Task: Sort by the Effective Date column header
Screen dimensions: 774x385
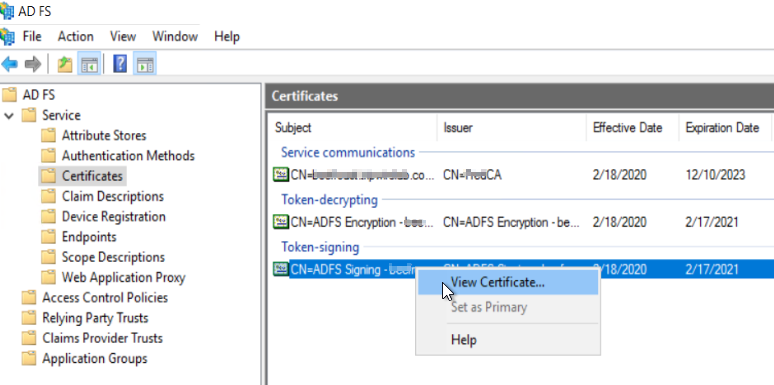Action: coord(633,128)
